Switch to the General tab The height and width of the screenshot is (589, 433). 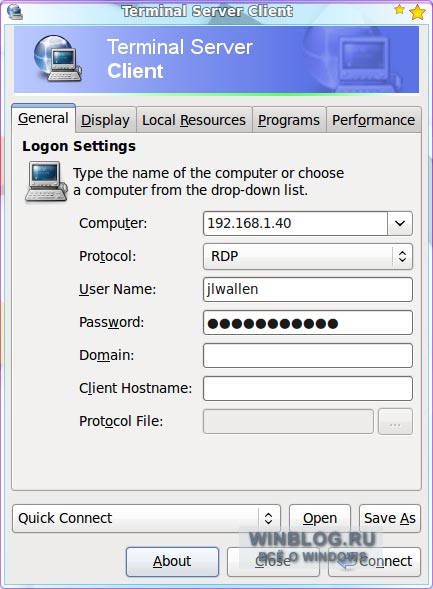click(x=43, y=118)
